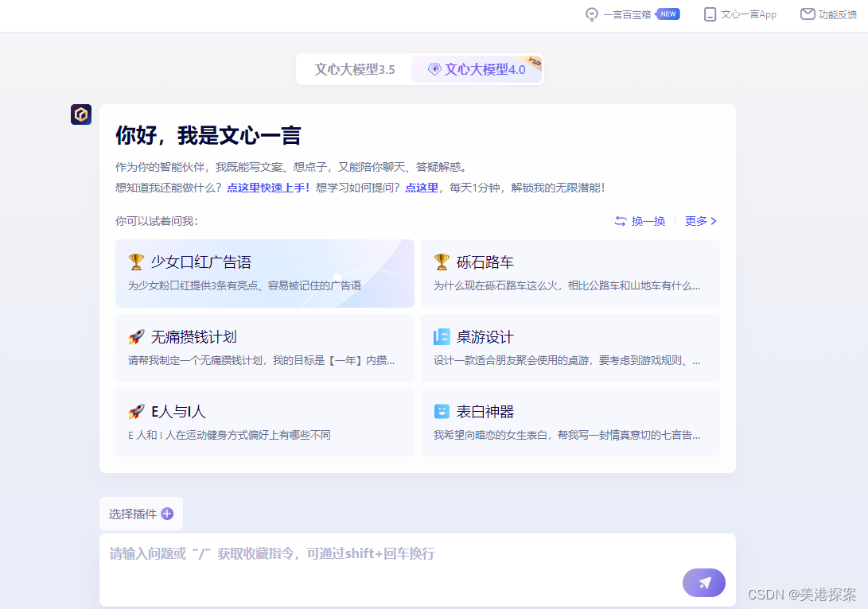Click the trophy icon on 砾石路车
The image size is (868, 609).
tap(442, 262)
